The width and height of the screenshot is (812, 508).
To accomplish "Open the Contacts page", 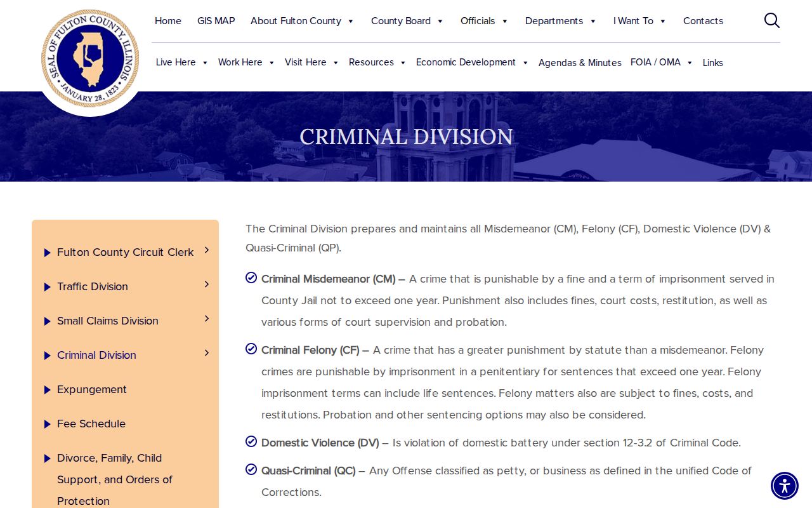I will tap(703, 21).
